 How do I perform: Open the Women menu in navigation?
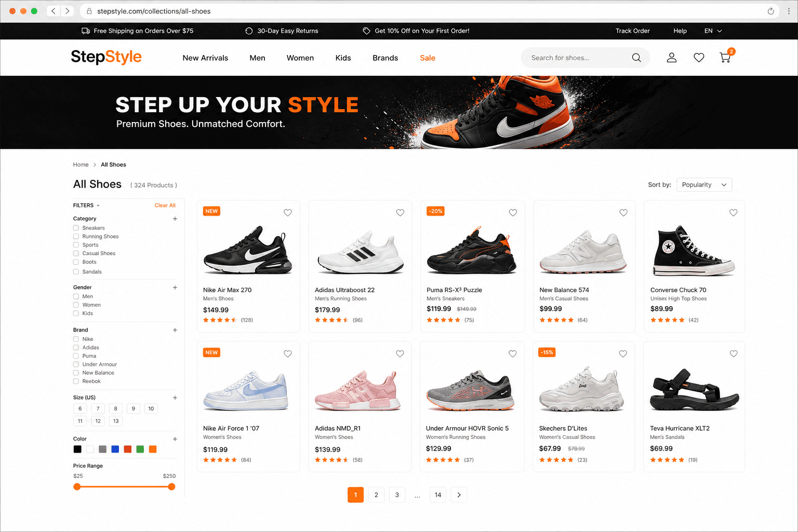click(300, 58)
